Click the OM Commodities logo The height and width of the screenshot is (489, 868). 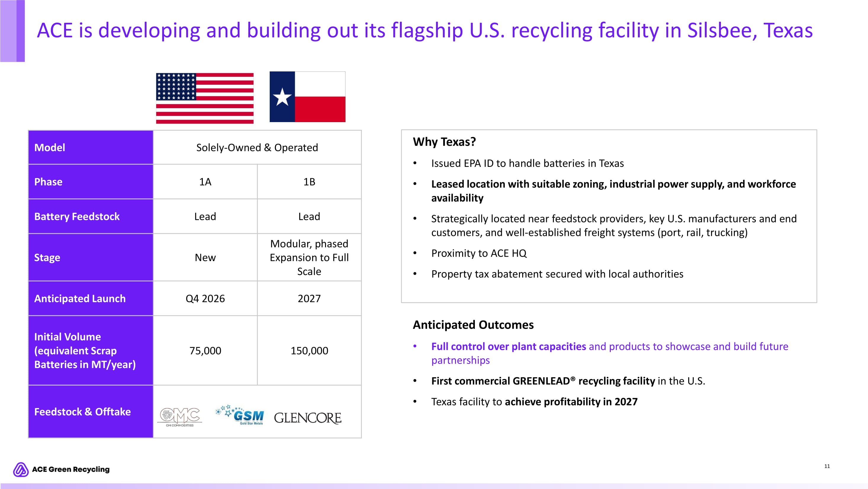pyautogui.click(x=180, y=417)
